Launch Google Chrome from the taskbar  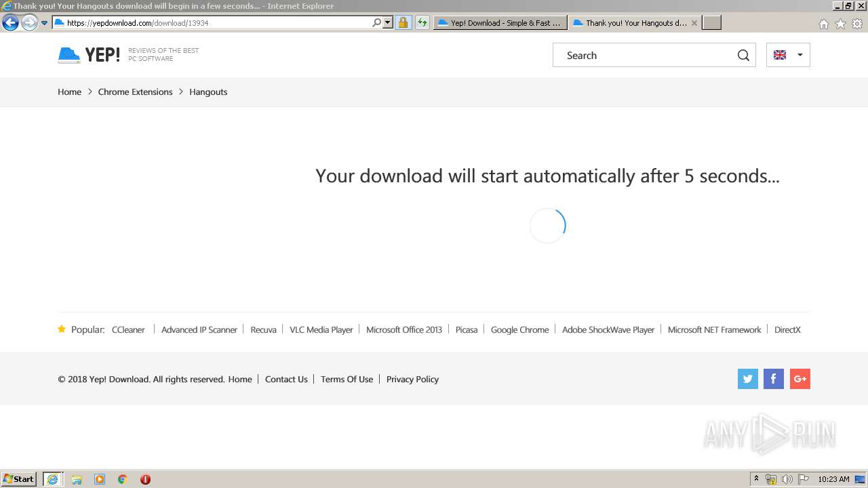(123, 479)
